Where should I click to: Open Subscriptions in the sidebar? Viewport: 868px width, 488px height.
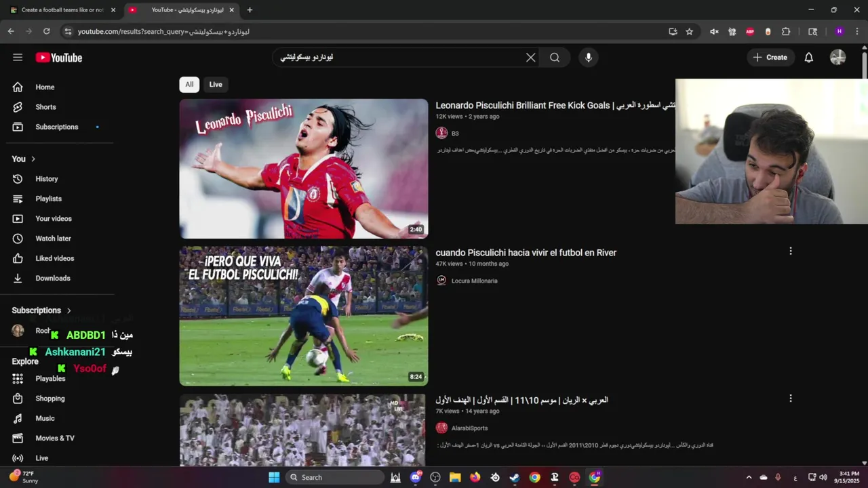coord(60,127)
